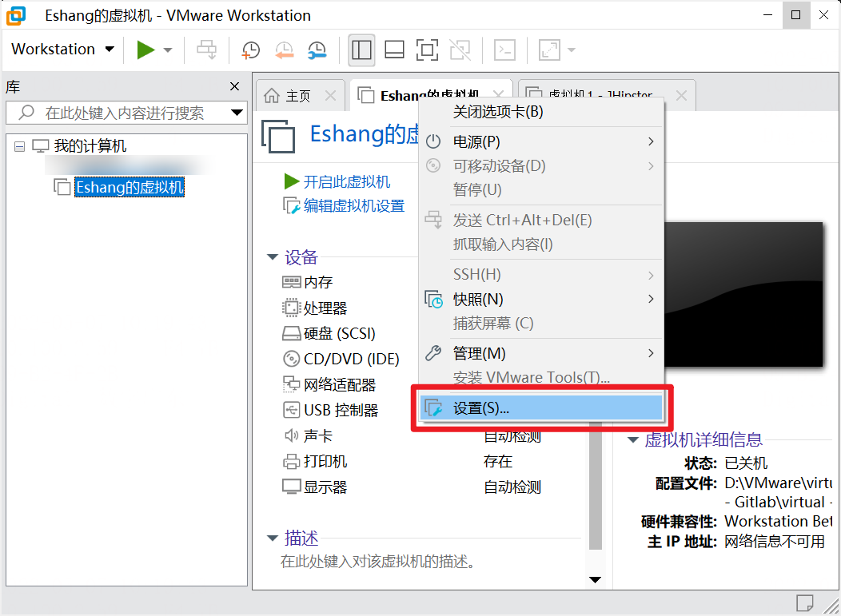
Task: Open the library search dropdown arrow
Action: click(237, 113)
